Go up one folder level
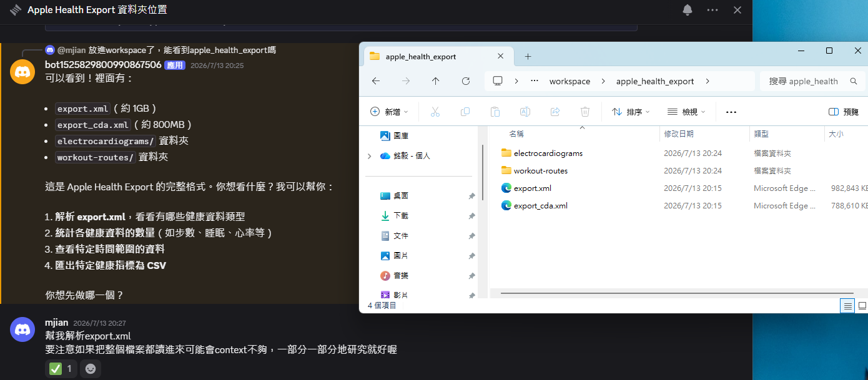 (x=436, y=81)
